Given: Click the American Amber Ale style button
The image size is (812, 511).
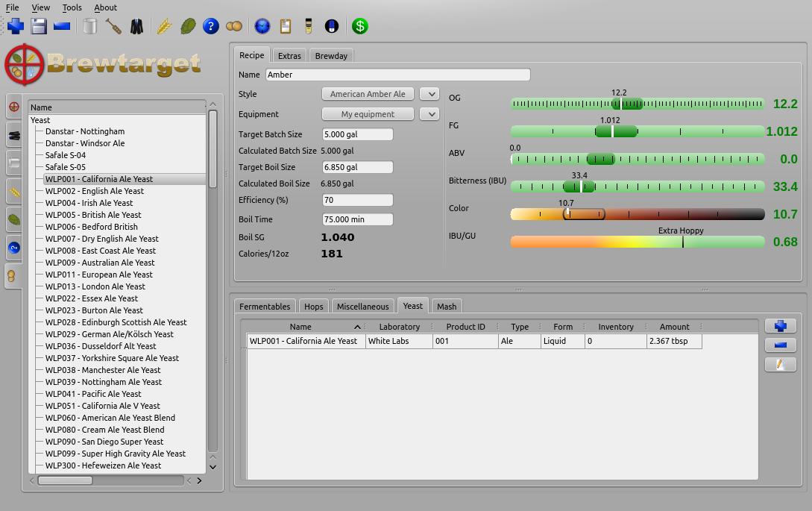Looking at the screenshot, I should (x=368, y=94).
